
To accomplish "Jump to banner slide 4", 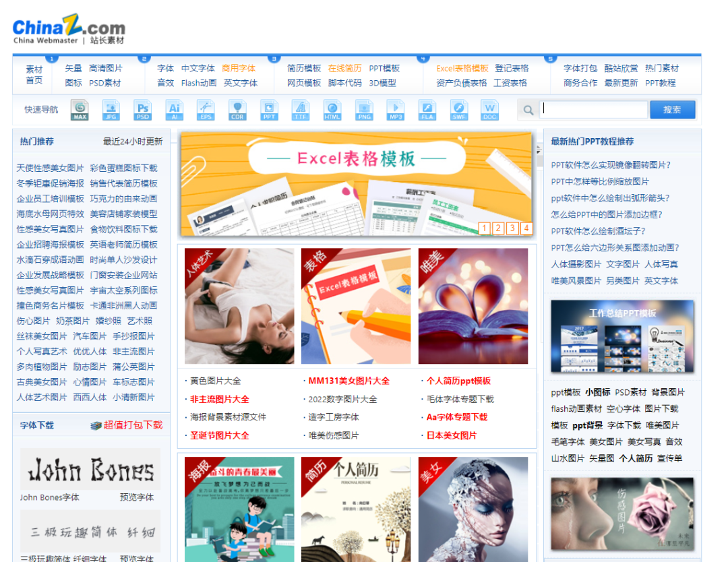I will point(526,228).
